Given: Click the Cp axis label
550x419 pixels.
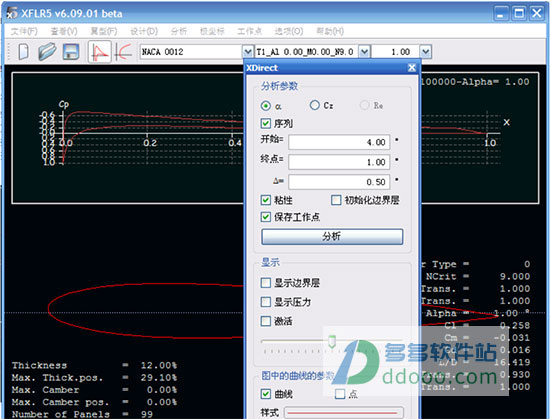Looking at the screenshot, I should pos(64,104).
